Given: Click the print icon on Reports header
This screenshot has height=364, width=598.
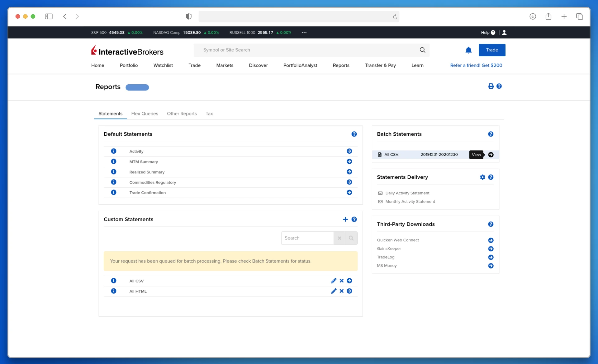Looking at the screenshot, I should click(491, 86).
